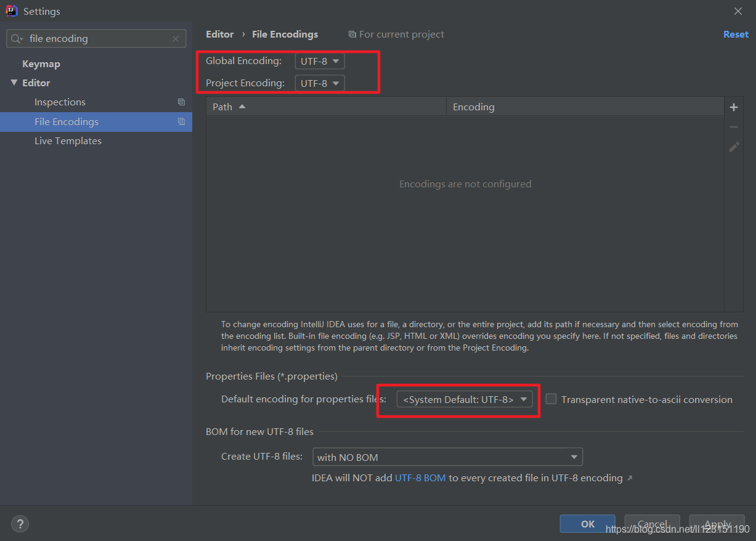Click the Editor breadcrumb

[x=220, y=35]
